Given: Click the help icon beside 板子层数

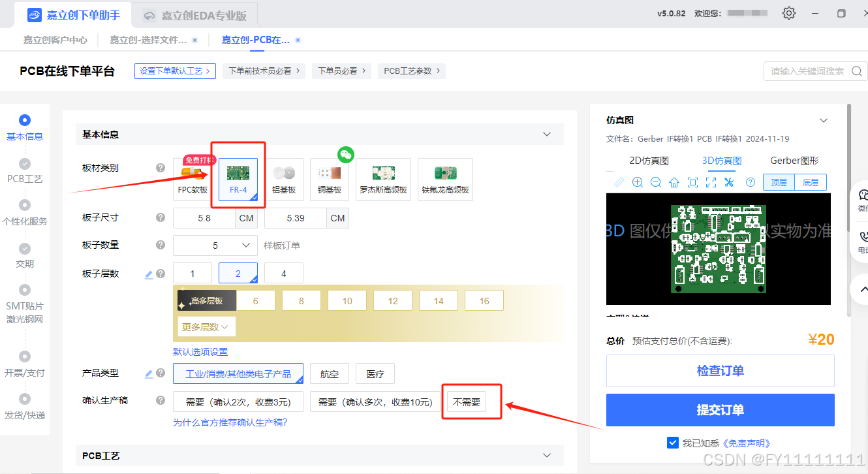Looking at the screenshot, I should (x=161, y=274).
